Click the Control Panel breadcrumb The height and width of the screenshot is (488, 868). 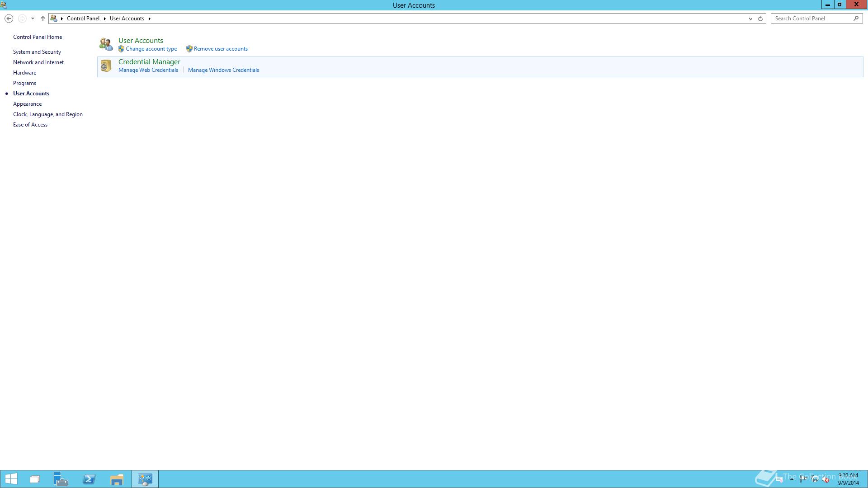[83, 19]
